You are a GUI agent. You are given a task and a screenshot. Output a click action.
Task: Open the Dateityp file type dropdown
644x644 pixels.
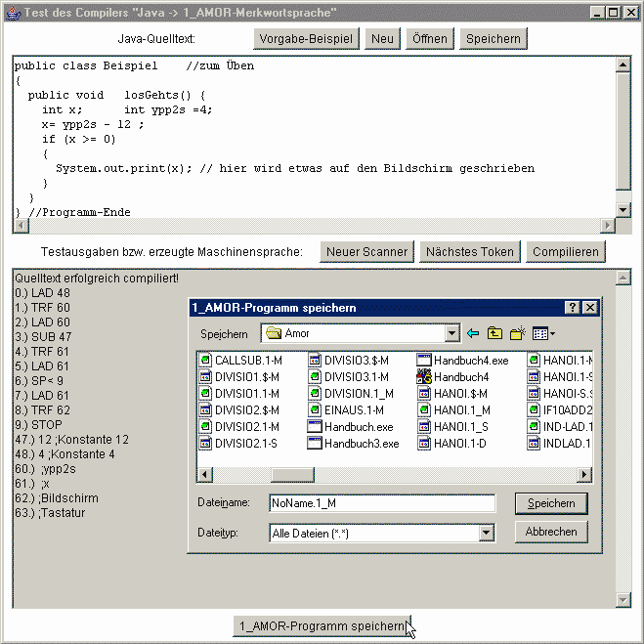[486, 533]
